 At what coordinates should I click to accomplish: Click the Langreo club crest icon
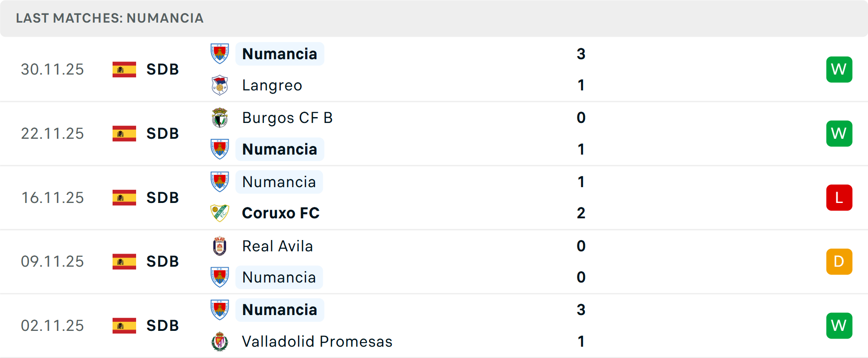tap(220, 85)
